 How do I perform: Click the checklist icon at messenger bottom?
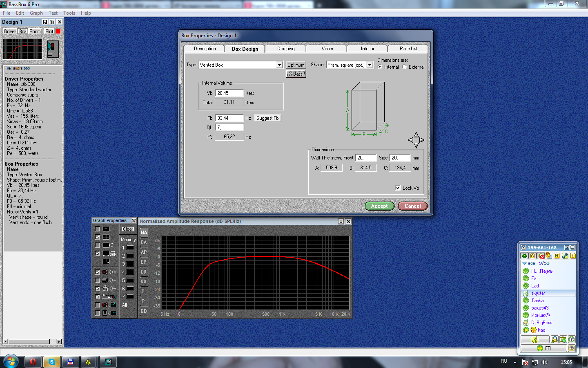pos(563,339)
